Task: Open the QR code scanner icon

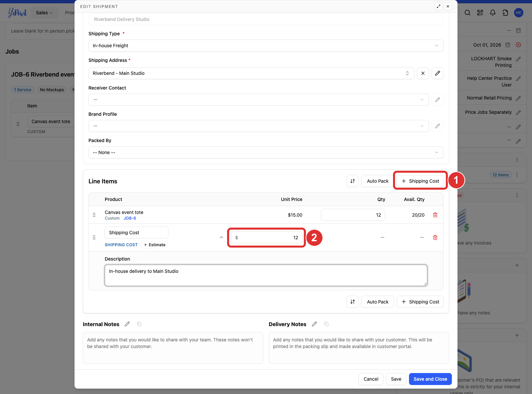Action: tap(480, 13)
